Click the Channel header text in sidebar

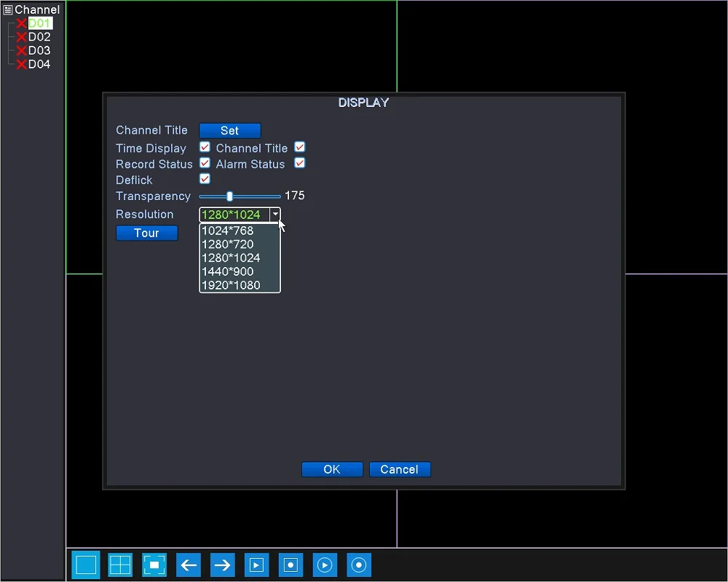tap(37, 9)
